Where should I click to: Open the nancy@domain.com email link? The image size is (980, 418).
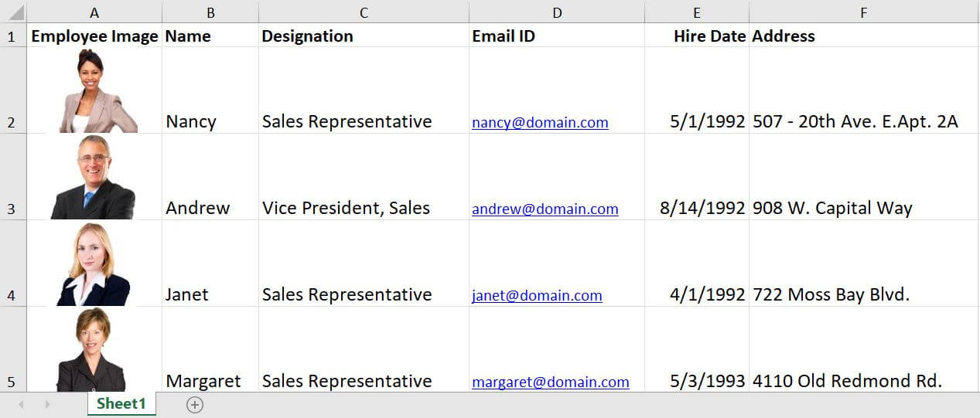pos(540,122)
